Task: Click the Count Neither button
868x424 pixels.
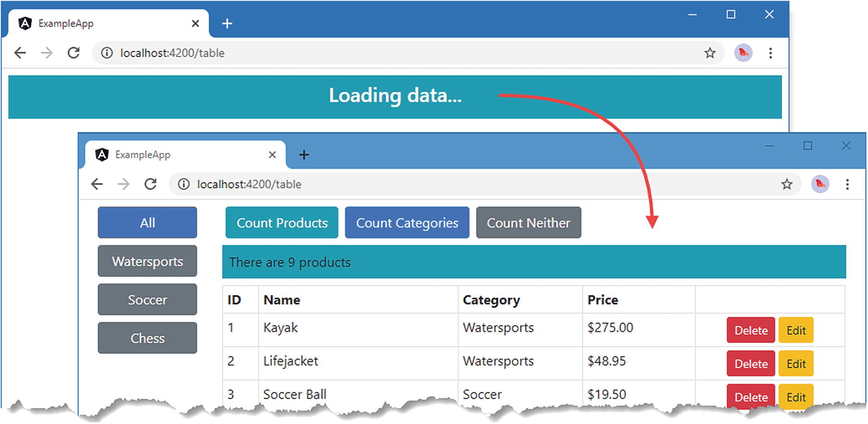Action: pyautogui.click(x=528, y=223)
